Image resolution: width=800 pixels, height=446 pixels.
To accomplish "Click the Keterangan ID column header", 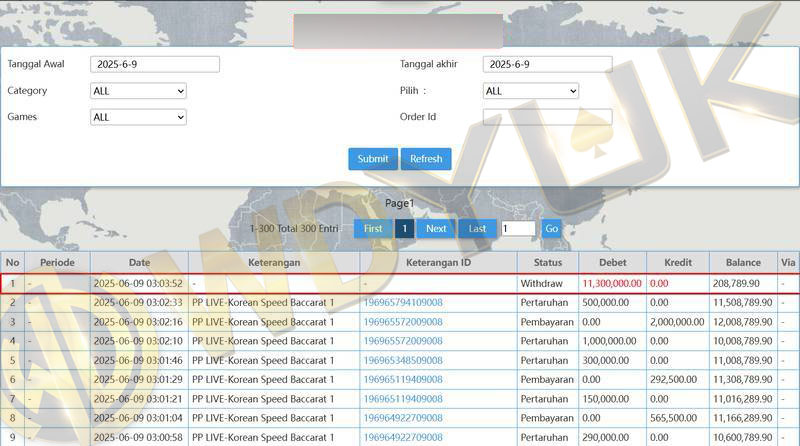I will pos(438,262).
